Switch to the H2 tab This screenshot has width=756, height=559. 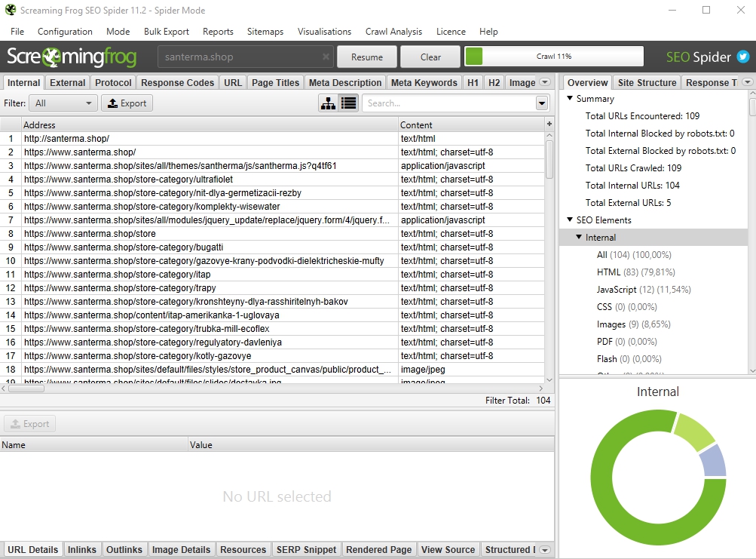point(494,82)
